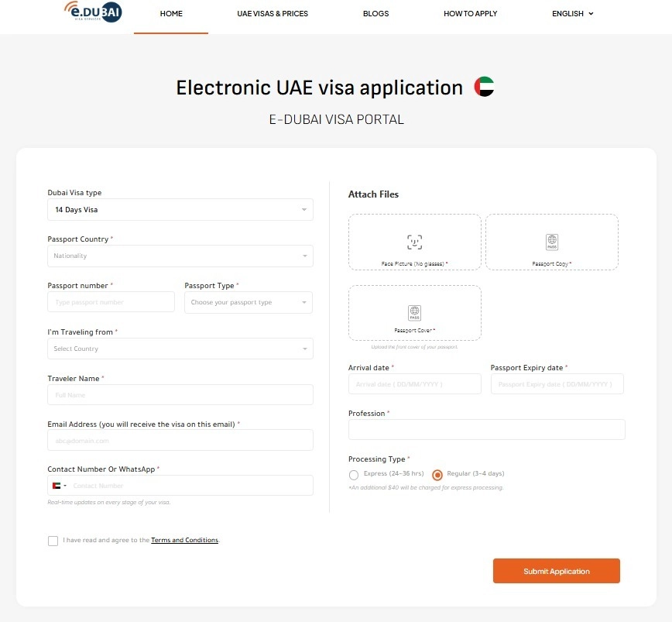
Task: Click the UAE flag beside the title
Action: click(485, 88)
